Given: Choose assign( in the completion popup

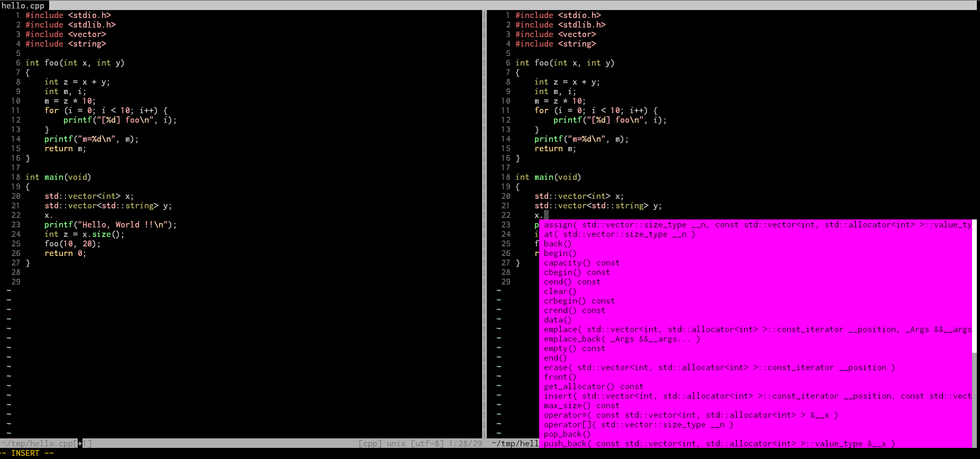Looking at the screenshot, I should coord(755,225).
